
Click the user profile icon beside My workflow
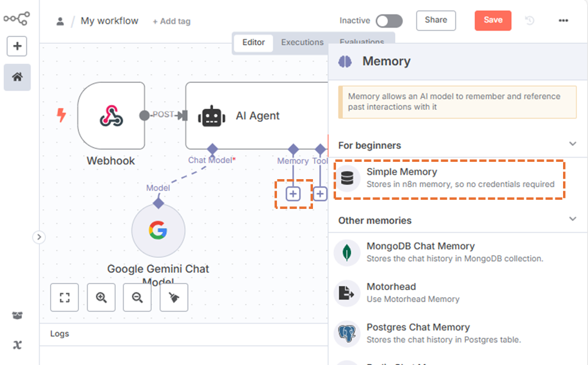pos(60,21)
